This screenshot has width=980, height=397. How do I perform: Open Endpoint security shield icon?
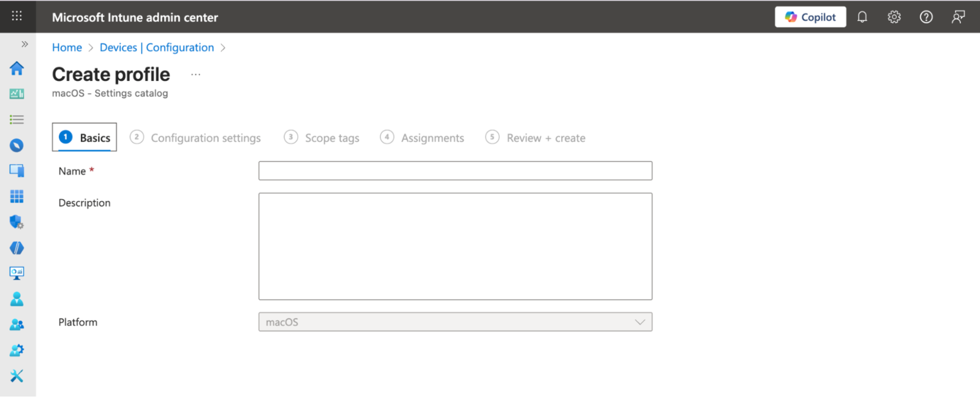pos(17,222)
